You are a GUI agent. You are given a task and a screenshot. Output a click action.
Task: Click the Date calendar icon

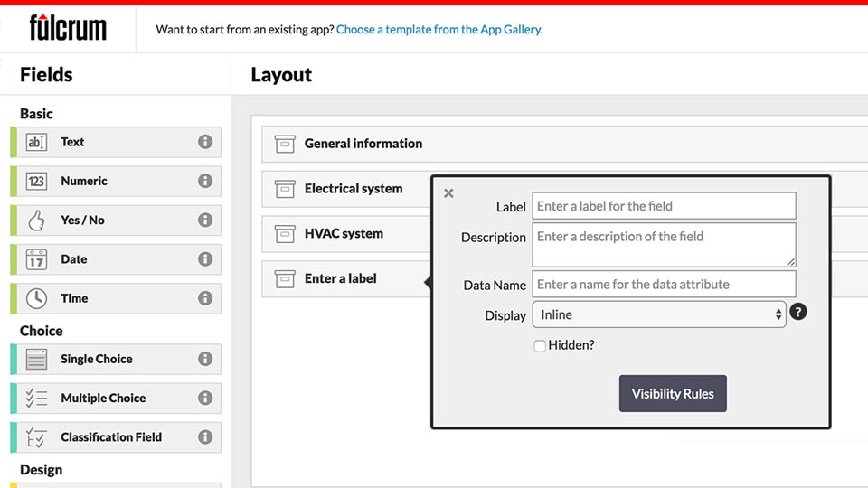pyautogui.click(x=36, y=259)
